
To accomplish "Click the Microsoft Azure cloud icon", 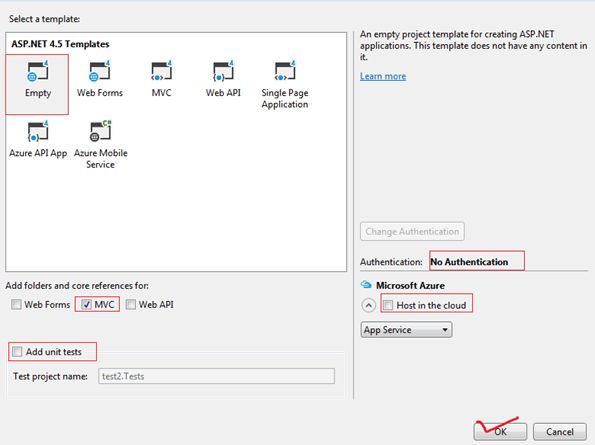I will tap(366, 284).
